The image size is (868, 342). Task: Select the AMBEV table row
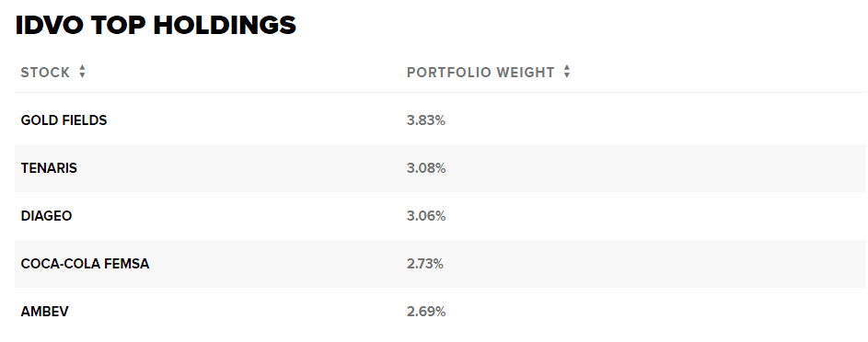click(x=440, y=312)
